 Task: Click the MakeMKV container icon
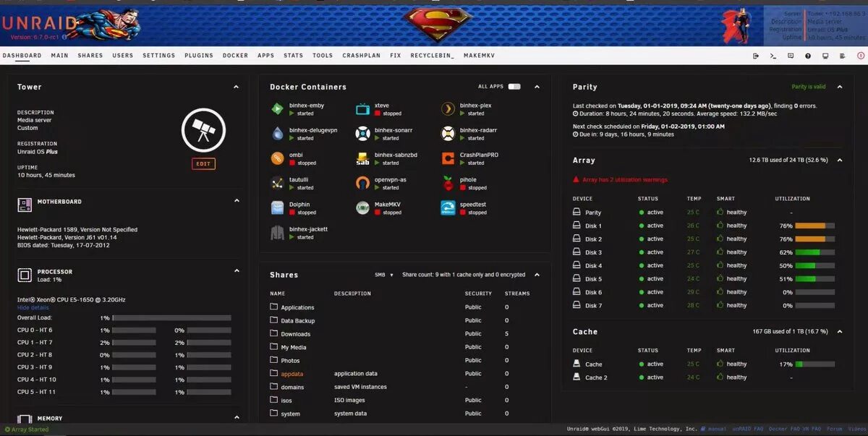362,208
